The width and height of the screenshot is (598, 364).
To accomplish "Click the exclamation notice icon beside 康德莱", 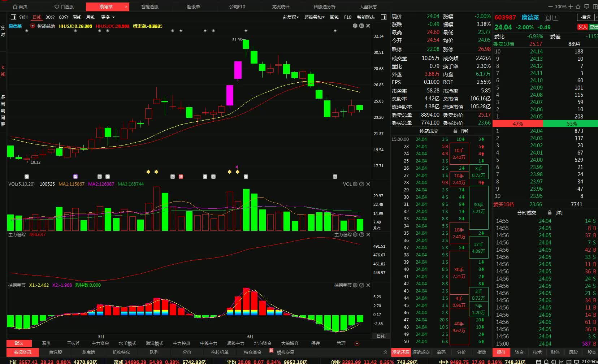I will click(x=555, y=17).
